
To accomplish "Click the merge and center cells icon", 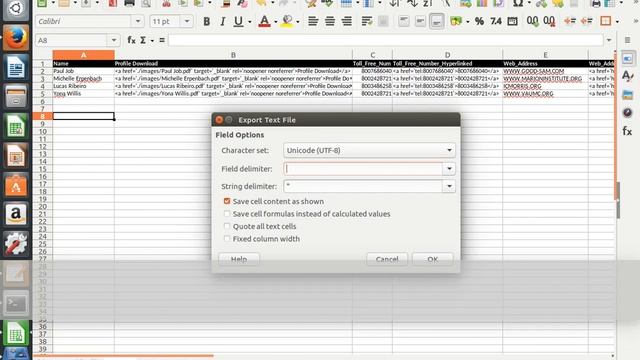I will click(x=383, y=21).
